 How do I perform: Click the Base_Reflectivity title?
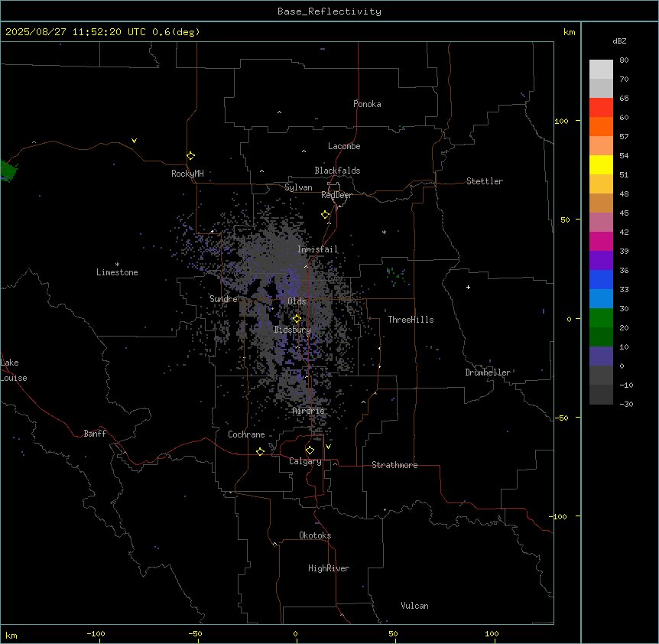pos(329,11)
